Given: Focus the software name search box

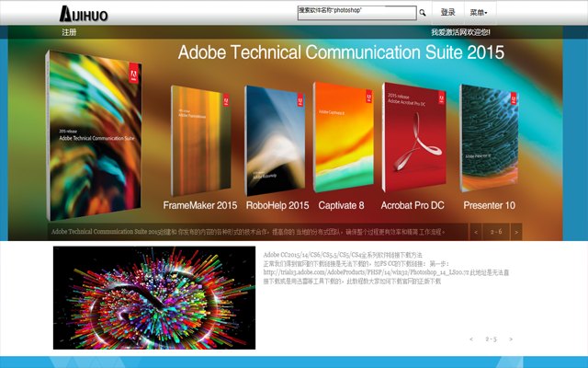Looking at the screenshot, I should point(357,13).
